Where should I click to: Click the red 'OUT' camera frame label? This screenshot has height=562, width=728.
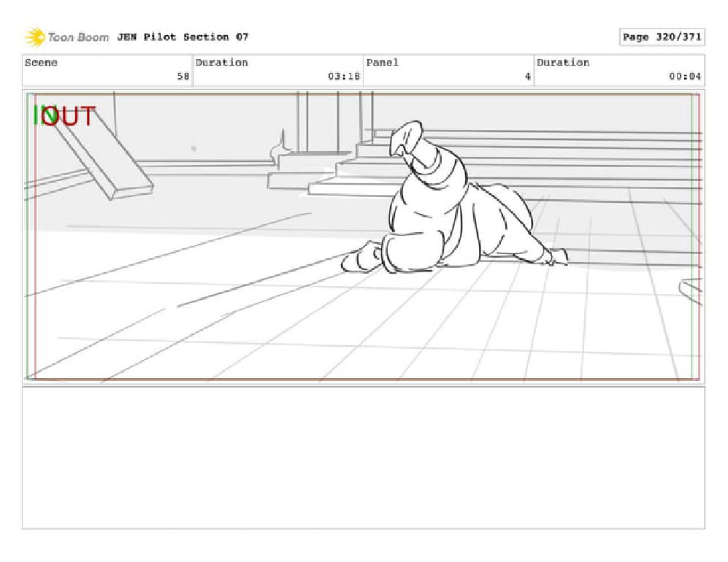pos(69,116)
